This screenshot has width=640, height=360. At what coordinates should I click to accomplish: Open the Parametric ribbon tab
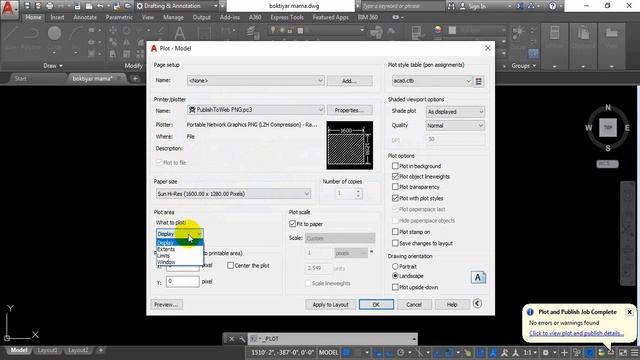(x=119, y=18)
